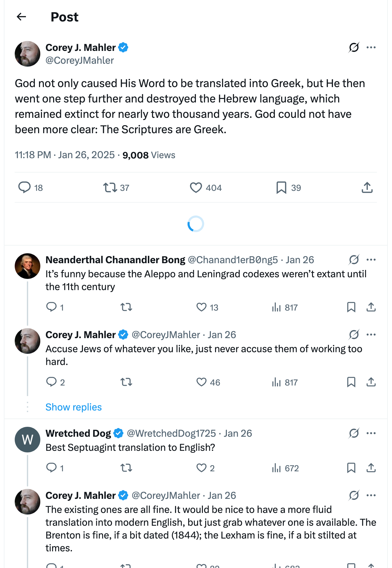392x568 pixels.
Task: Click the back arrow beside Post
Action: click(x=21, y=17)
